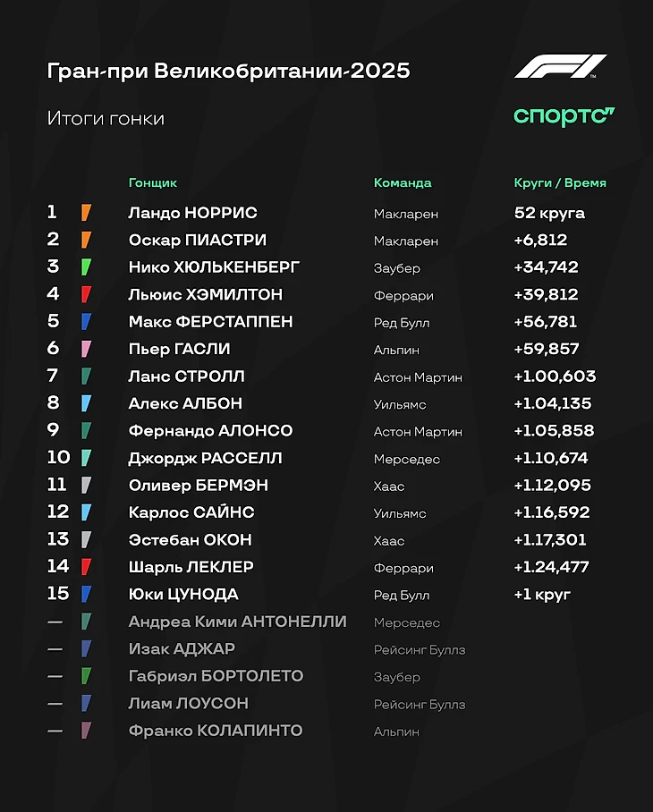Click the light-blue marker beside Карлос САЙНС

[86, 512]
